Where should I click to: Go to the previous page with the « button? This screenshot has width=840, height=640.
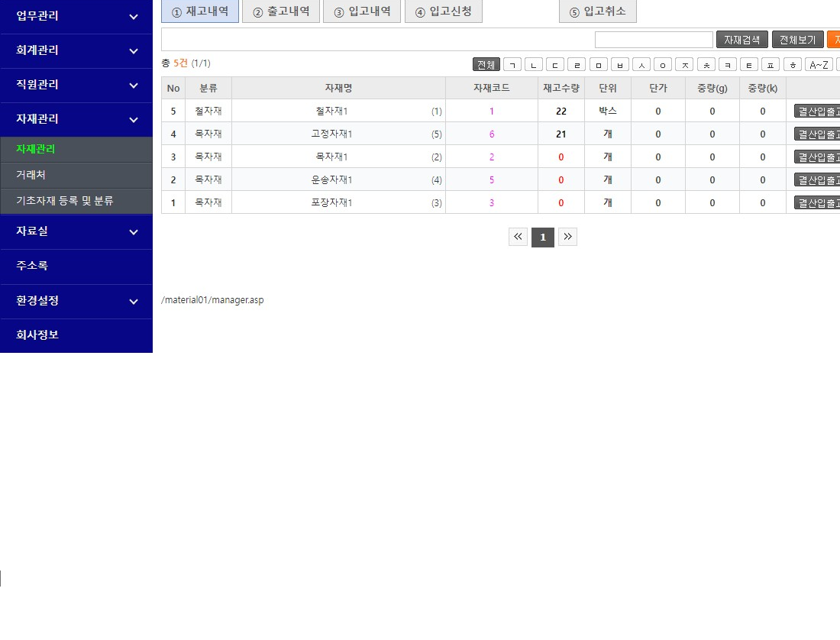tap(518, 237)
